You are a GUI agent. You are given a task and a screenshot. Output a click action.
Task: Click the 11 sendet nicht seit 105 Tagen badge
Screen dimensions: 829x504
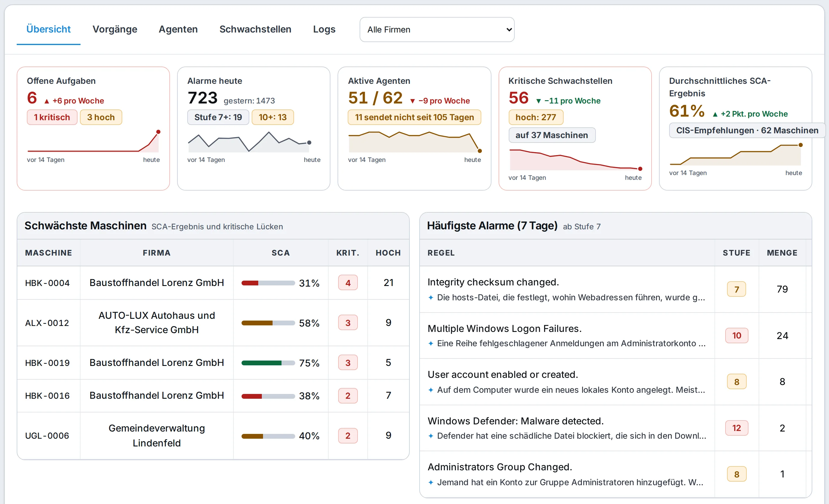[x=414, y=118]
